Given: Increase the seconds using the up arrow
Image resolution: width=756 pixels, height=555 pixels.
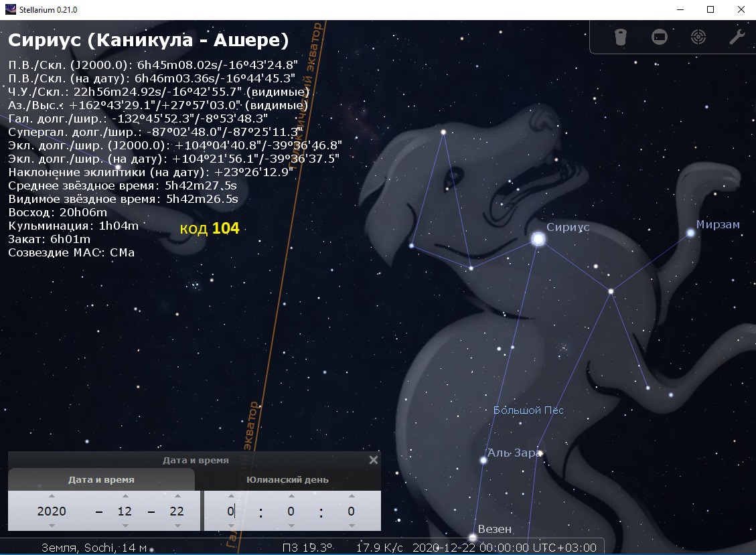Looking at the screenshot, I should point(352,496).
